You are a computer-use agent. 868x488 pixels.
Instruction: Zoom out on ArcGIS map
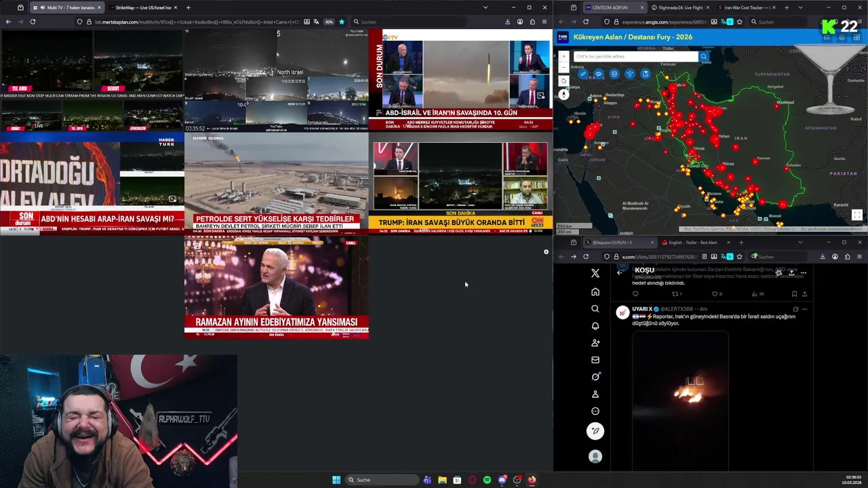coord(564,66)
